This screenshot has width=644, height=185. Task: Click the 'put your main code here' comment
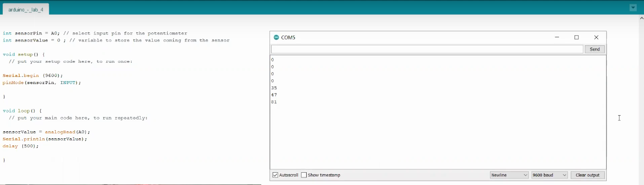[x=78, y=118]
